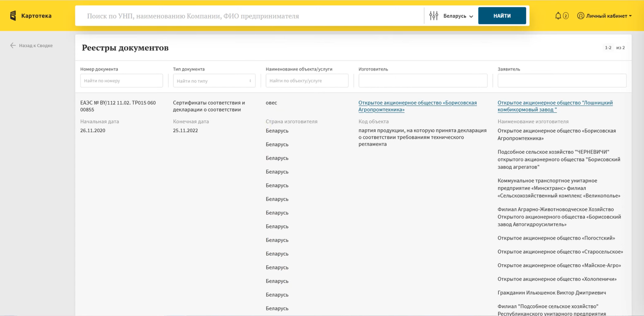Click the Картотека logo icon
This screenshot has width=644, height=316.
point(12,15)
